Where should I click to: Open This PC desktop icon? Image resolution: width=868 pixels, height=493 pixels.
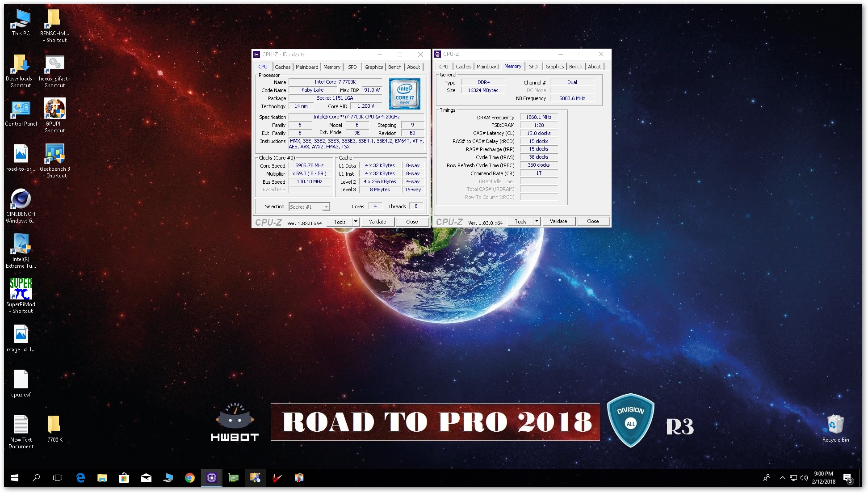[21, 22]
